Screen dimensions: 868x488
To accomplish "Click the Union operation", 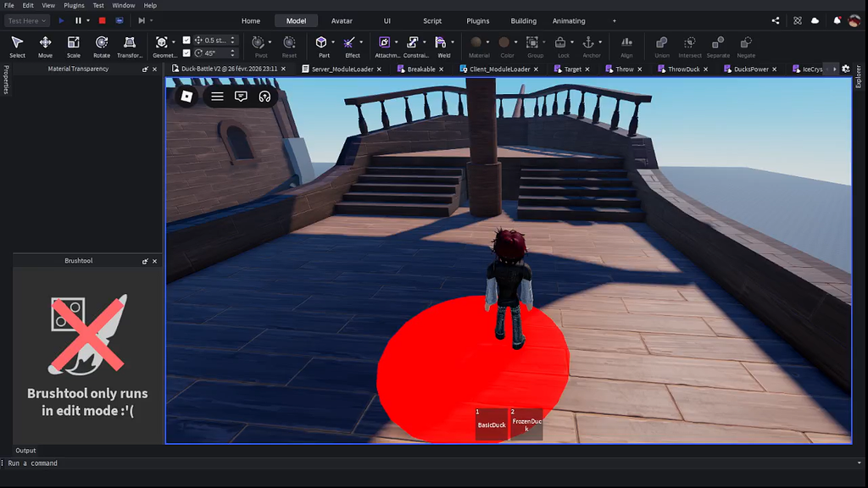I will click(x=661, y=47).
